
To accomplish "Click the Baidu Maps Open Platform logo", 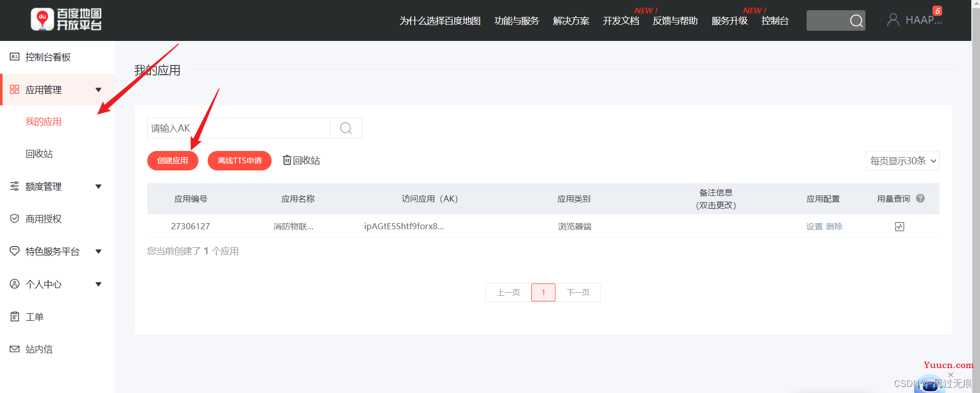I will point(66,19).
